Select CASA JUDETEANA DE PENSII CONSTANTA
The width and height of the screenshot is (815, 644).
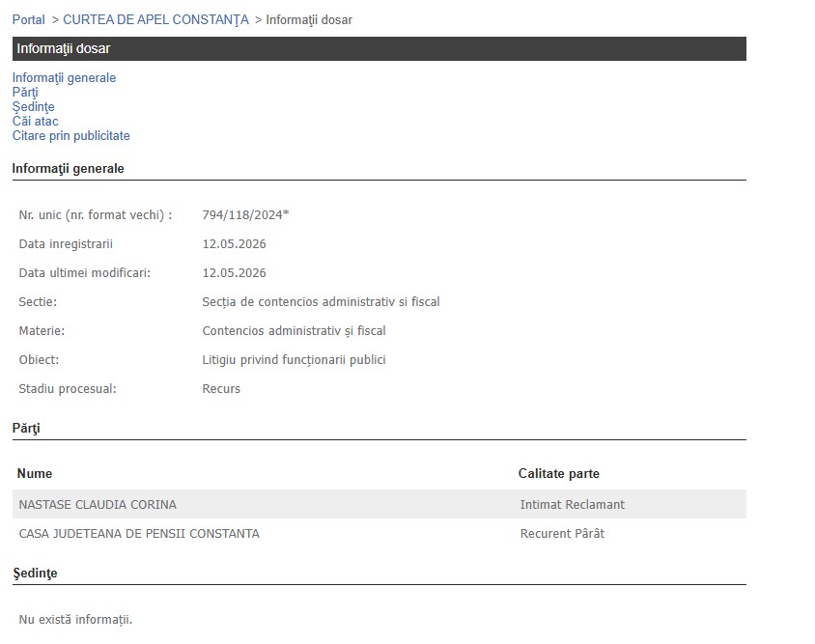click(139, 533)
